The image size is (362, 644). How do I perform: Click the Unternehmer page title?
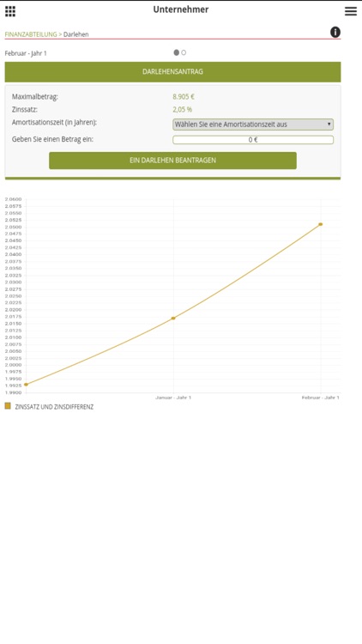(x=181, y=9)
